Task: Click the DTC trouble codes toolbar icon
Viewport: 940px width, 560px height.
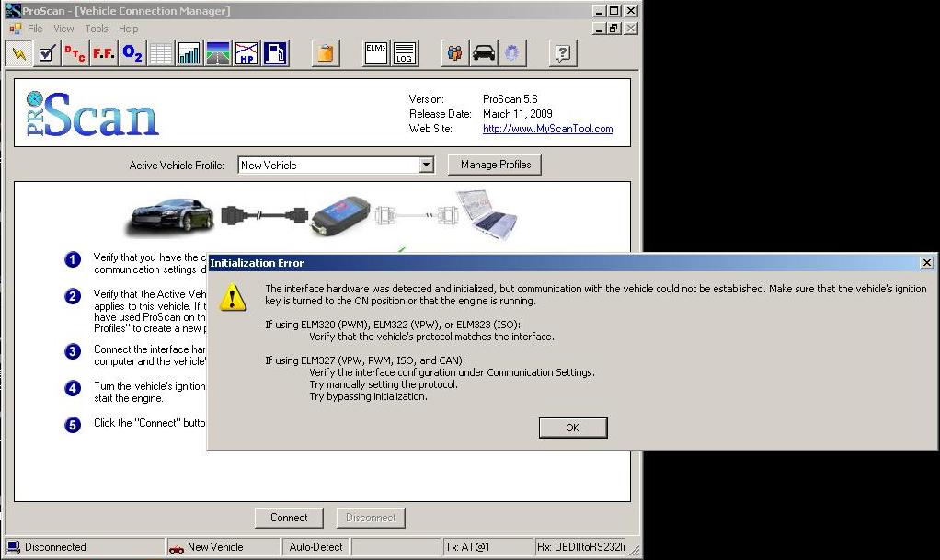Action: click(75, 53)
